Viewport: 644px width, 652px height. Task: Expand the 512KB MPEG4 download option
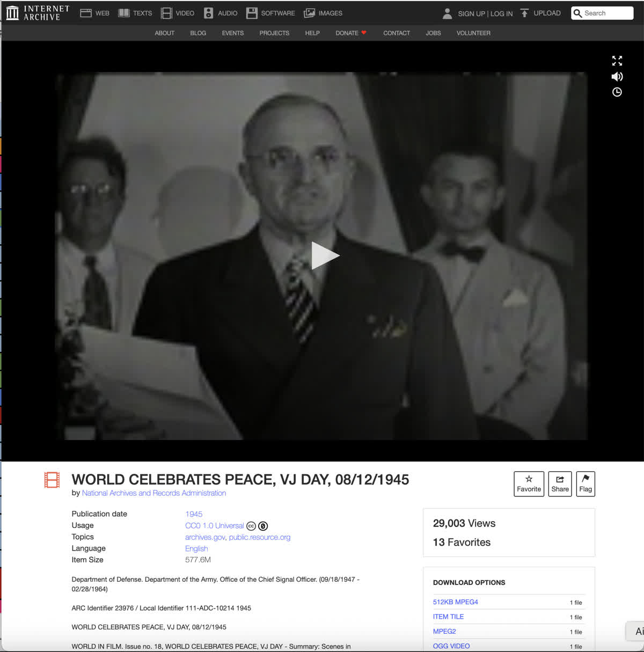tap(455, 602)
